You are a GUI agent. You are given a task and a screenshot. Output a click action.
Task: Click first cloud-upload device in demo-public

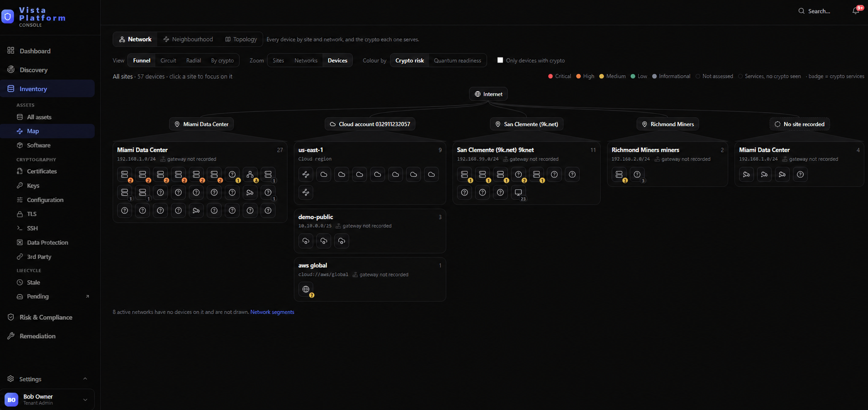click(x=306, y=241)
